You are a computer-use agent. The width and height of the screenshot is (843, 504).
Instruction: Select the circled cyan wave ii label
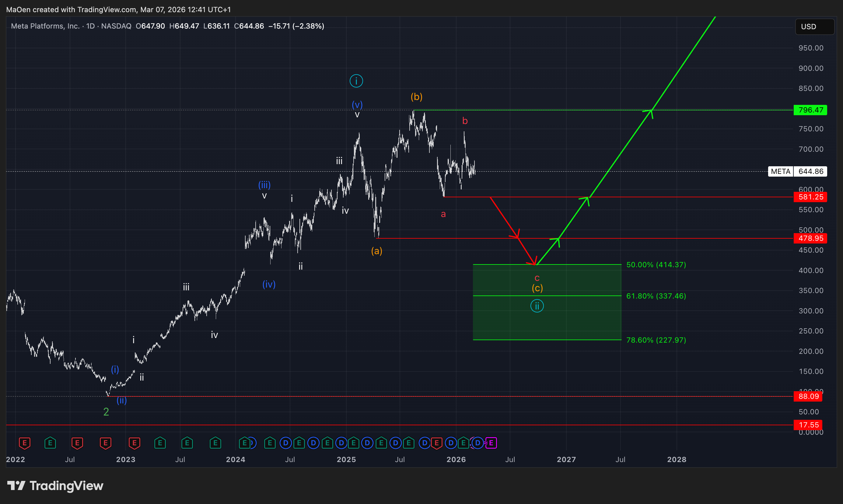point(537,306)
